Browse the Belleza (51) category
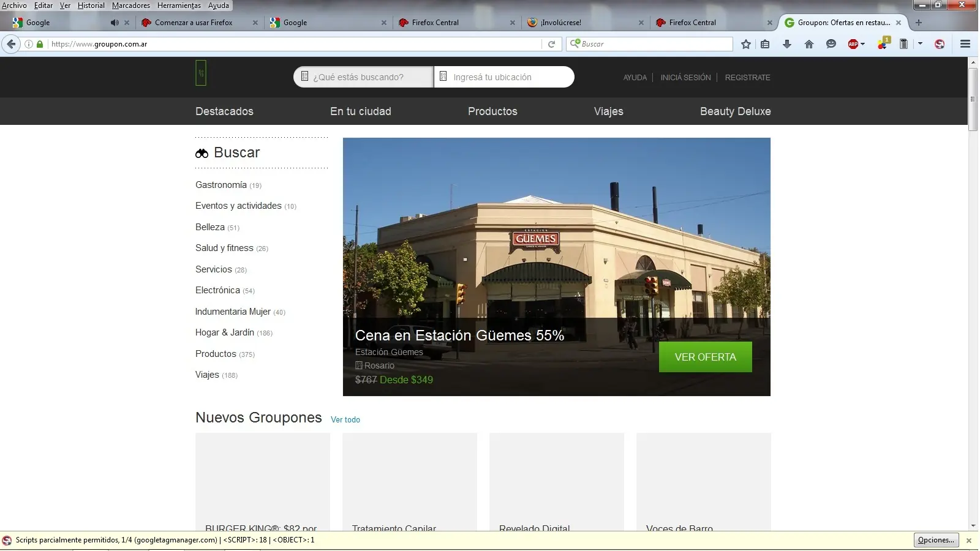Image resolution: width=980 pixels, height=551 pixels. pyautogui.click(x=217, y=227)
